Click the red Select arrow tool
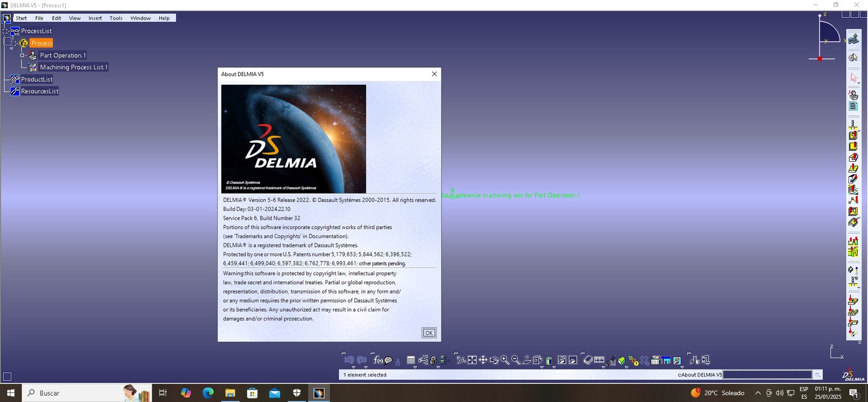The width and height of the screenshot is (868, 402). click(853, 78)
